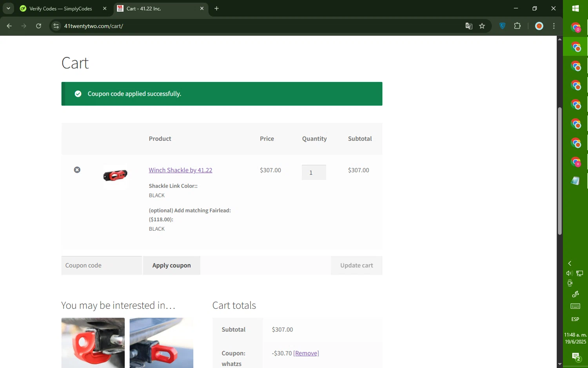The image size is (588, 368).
Task: Switch to the Verify Codes — SimplyCodes tab
Action: 61,9
